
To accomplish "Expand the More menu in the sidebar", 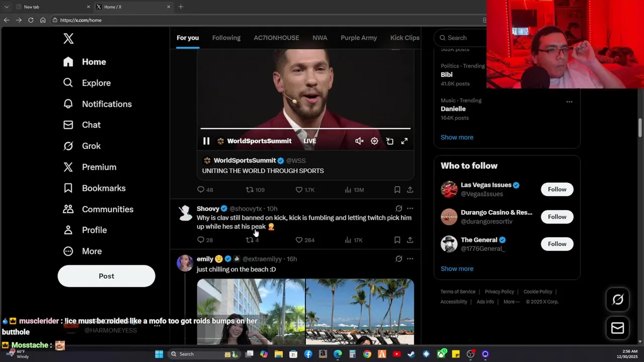I will 83,251.
